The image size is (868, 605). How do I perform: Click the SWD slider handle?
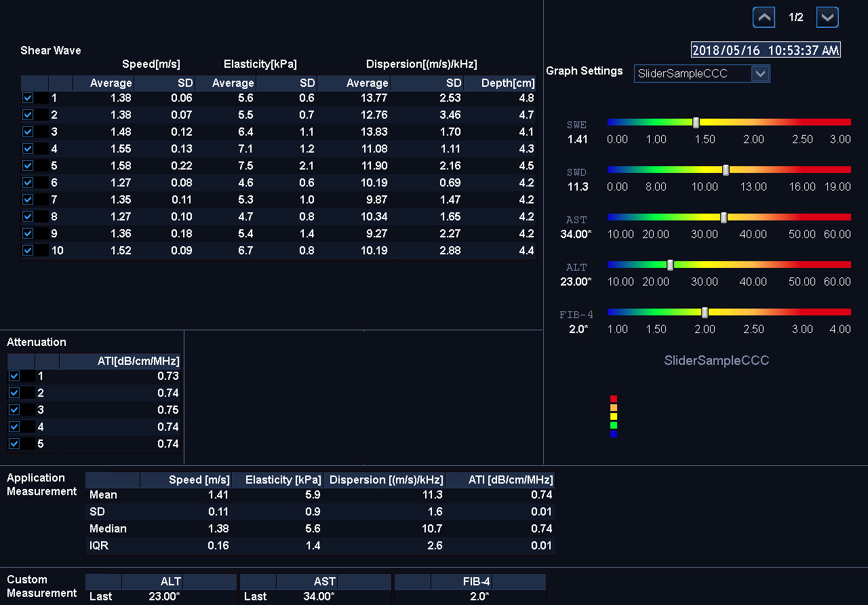point(726,170)
